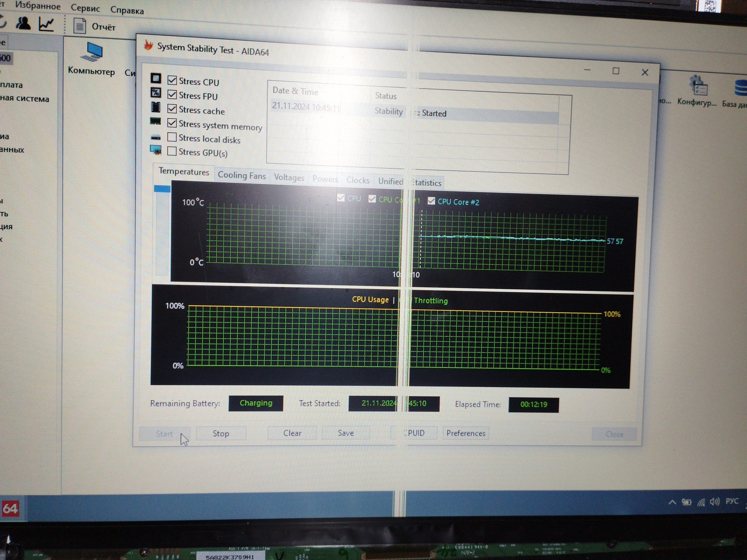Click the blue temperature graph selector swatch

pos(162,189)
